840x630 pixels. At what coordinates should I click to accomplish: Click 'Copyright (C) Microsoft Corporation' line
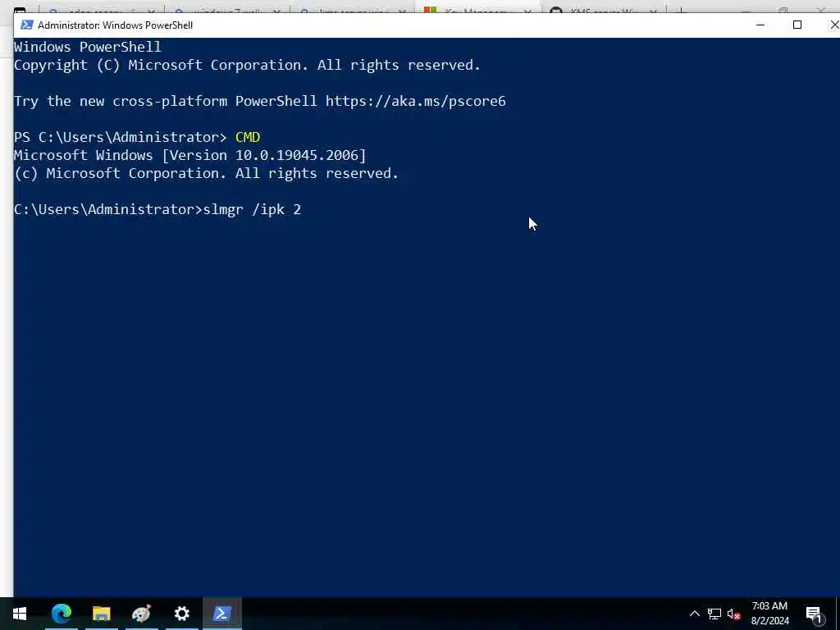click(x=247, y=66)
